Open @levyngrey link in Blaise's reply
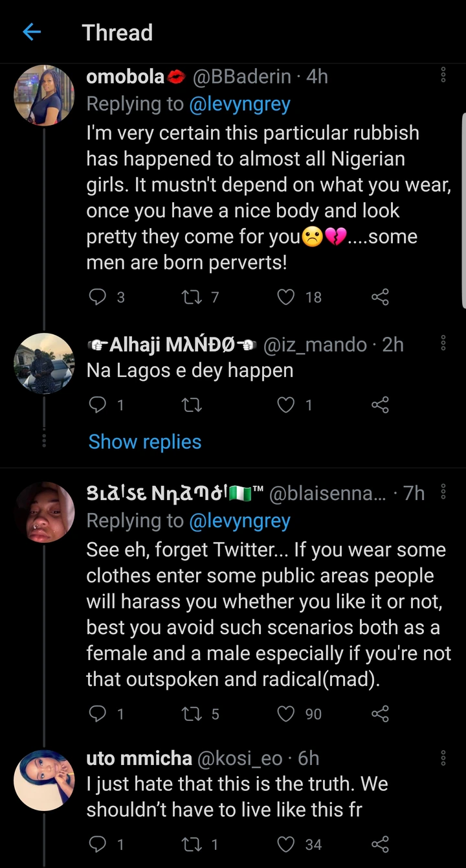 [x=240, y=521]
